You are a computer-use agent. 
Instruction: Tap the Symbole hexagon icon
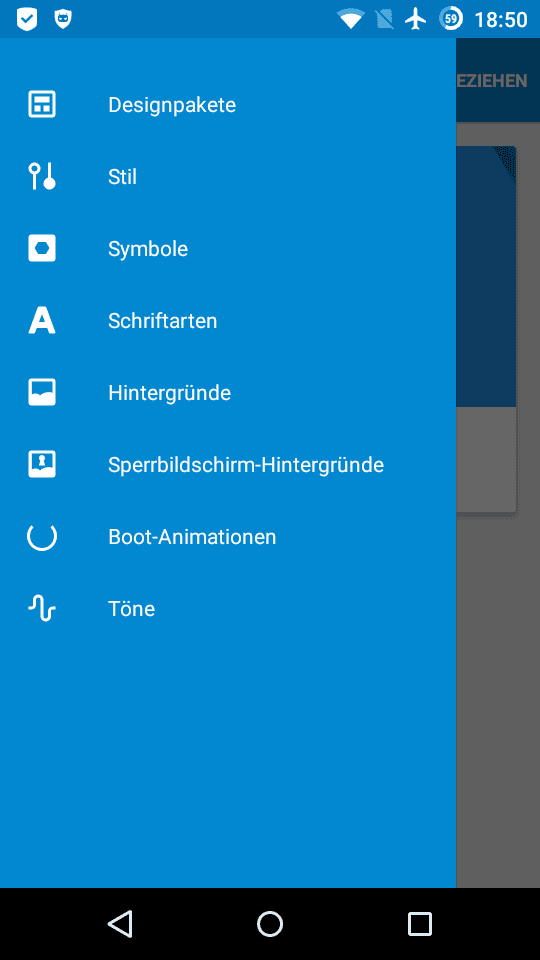tap(42, 249)
